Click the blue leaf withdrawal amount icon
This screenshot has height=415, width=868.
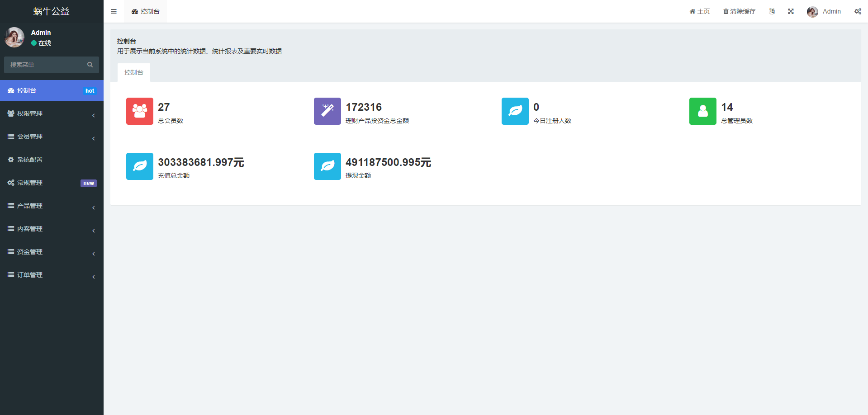click(x=327, y=166)
